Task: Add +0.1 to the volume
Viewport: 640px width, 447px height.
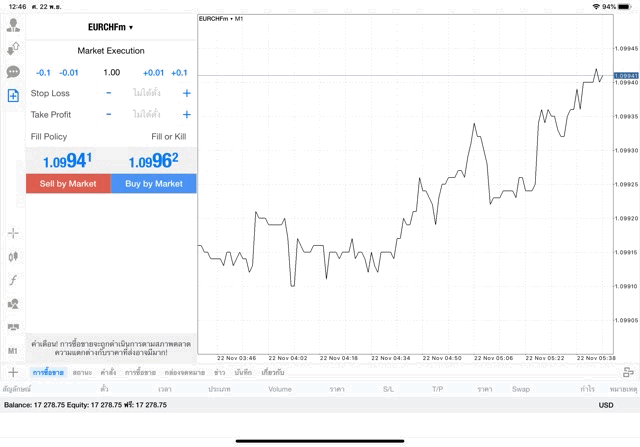Action: click(179, 73)
